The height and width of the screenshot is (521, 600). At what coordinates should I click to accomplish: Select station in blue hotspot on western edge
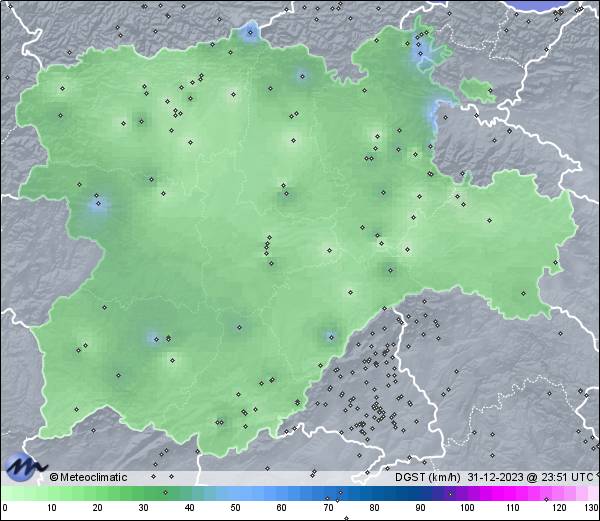tap(98, 204)
